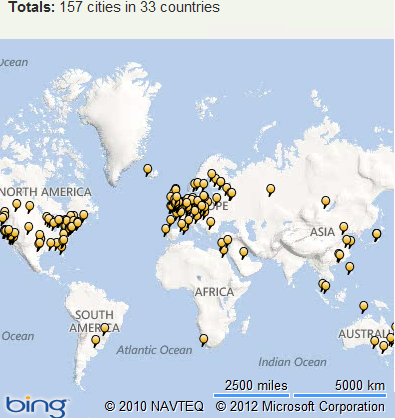Select the Portugal pin on Iberian coast
This screenshot has width=395, height=420.
[166, 229]
